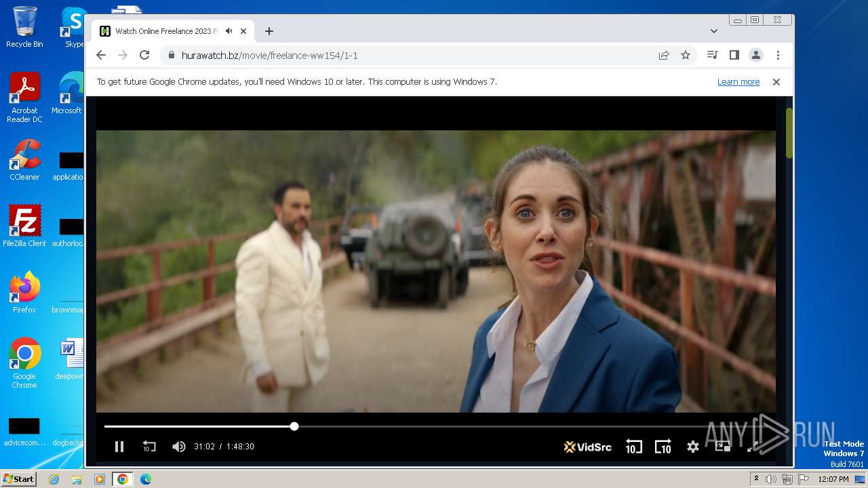Mute the video player volume
This screenshot has height=488, width=868.
point(179,447)
